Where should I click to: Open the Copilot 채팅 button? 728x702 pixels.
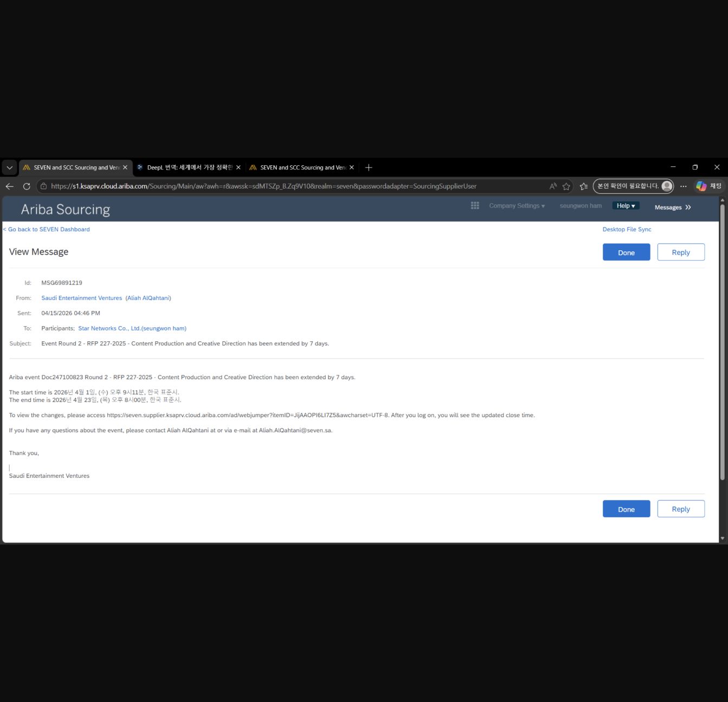pos(709,186)
